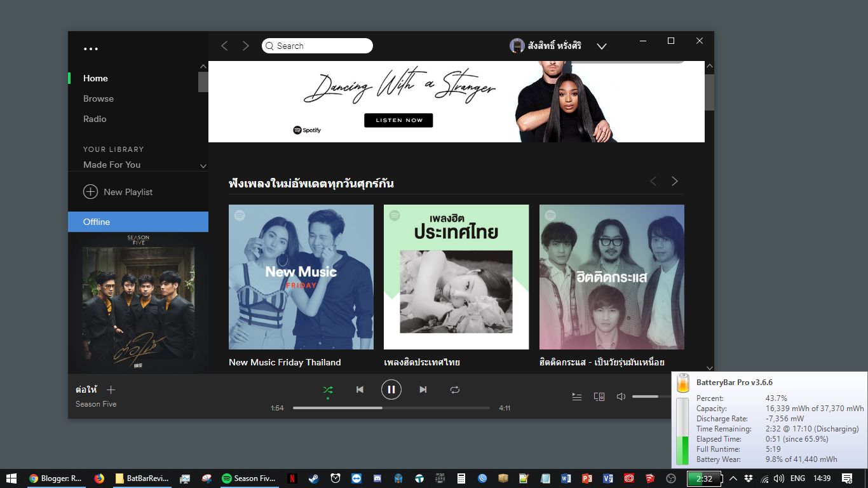Select Home in the sidebar

(x=95, y=78)
